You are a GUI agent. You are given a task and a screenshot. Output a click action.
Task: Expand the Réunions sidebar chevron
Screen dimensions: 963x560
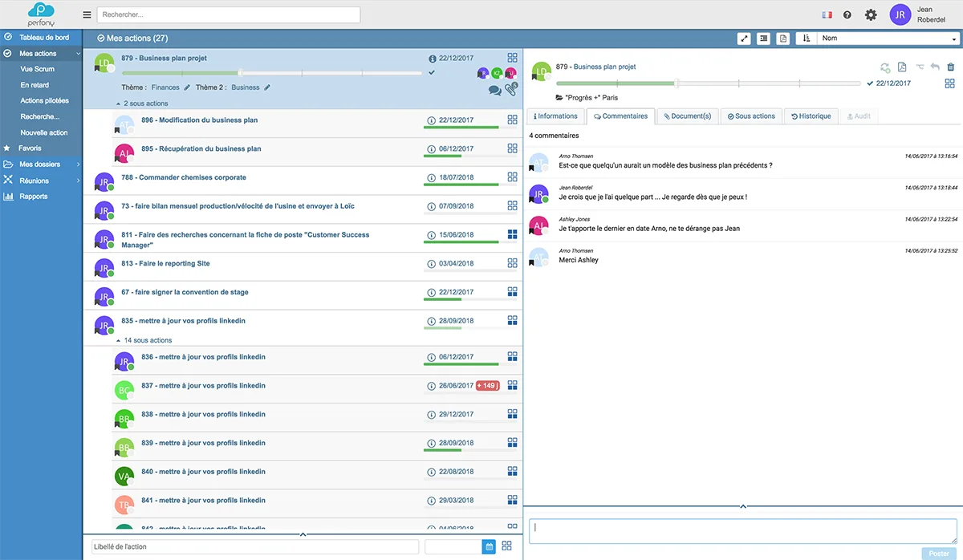[78, 181]
